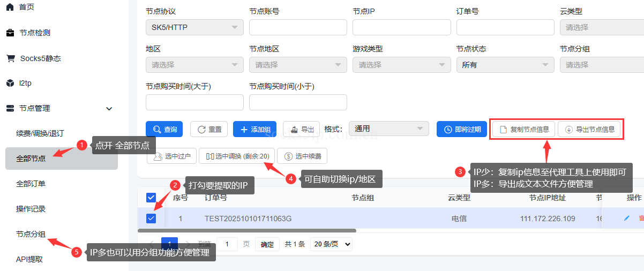Viewport: 644px width, 271px height.
Task: Focus the page number jump input
Action: [228, 244]
